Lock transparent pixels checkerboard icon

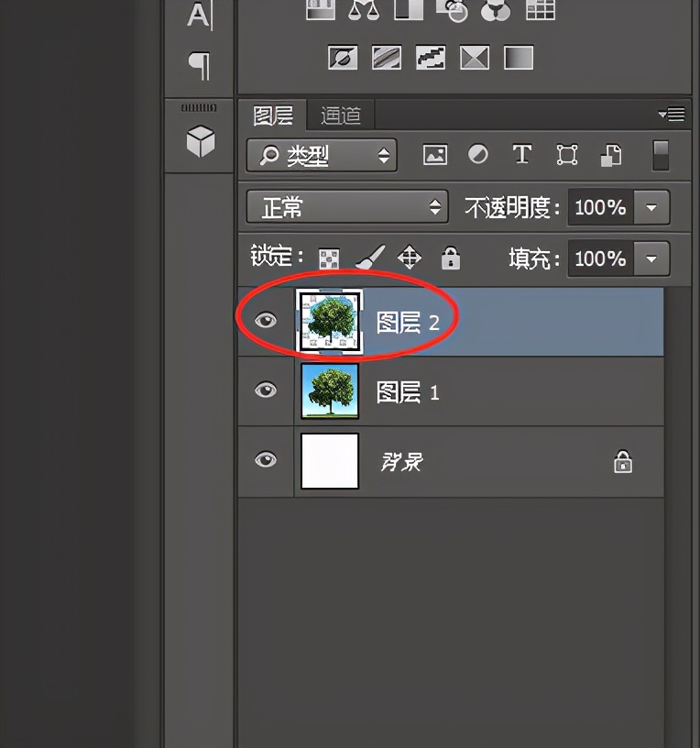(329, 258)
